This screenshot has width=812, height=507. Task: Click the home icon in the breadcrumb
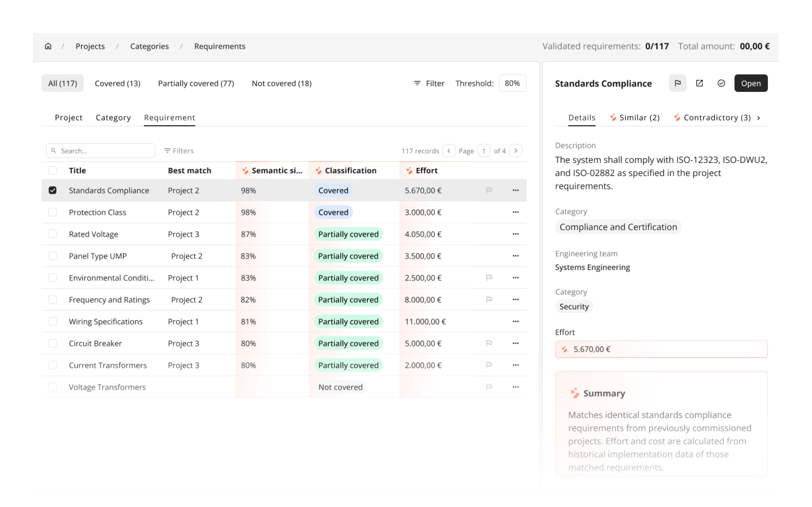48,46
